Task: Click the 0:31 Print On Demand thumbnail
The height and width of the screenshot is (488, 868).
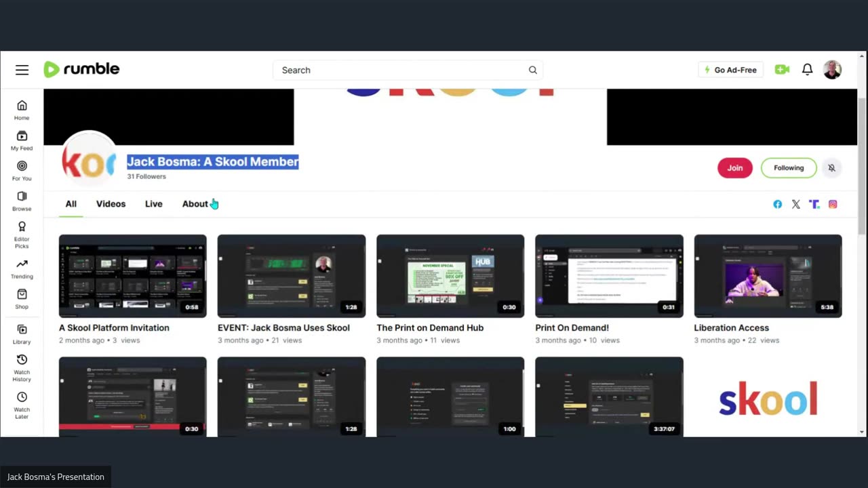Action: click(609, 276)
